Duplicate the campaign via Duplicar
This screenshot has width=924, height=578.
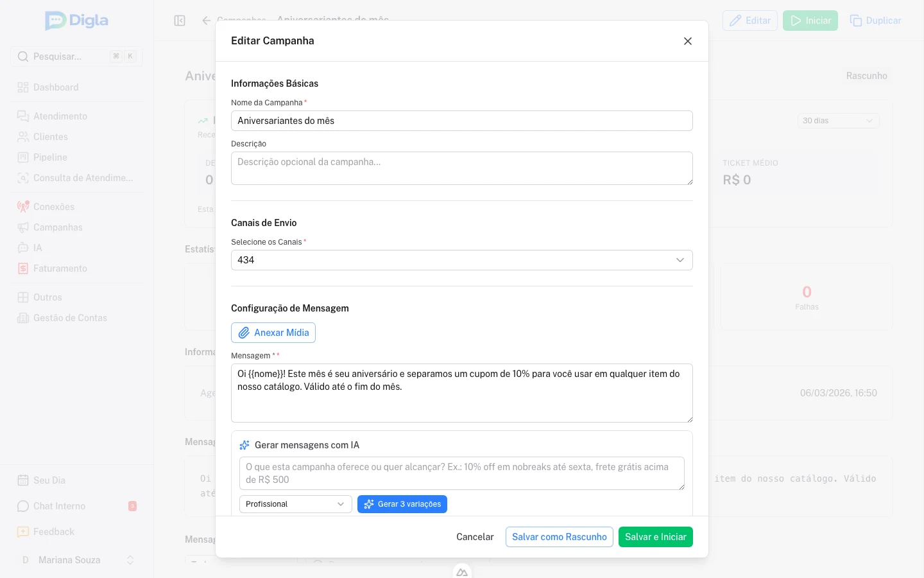pyautogui.click(x=875, y=21)
